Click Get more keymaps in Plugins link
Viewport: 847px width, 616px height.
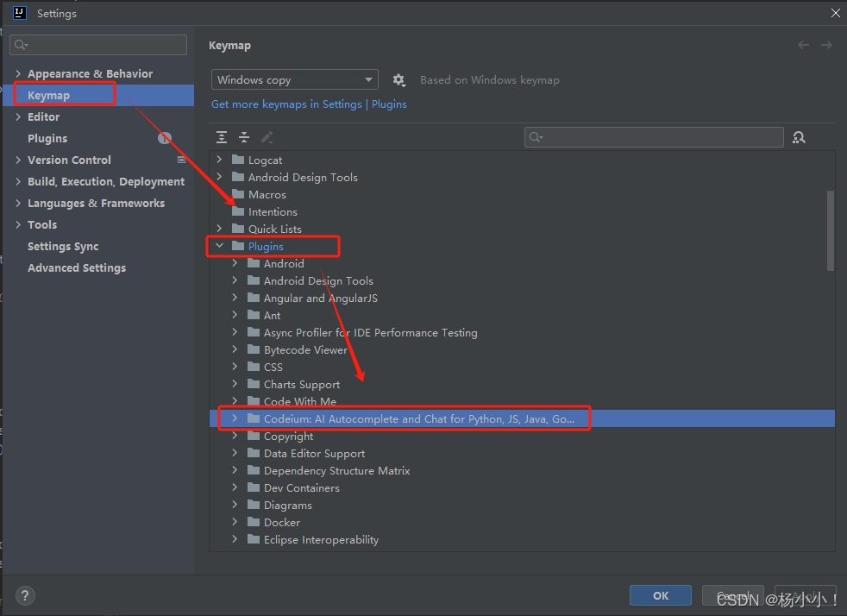[x=309, y=104]
